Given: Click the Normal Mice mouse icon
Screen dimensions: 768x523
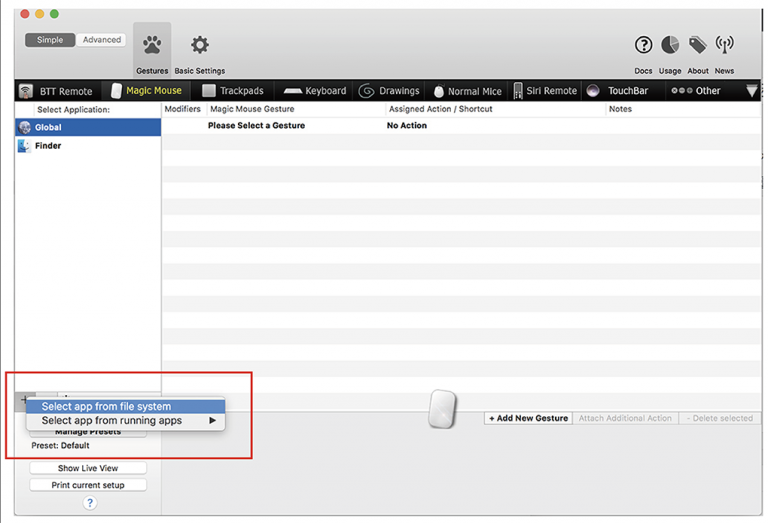Looking at the screenshot, I should click(x=439, y=92).
